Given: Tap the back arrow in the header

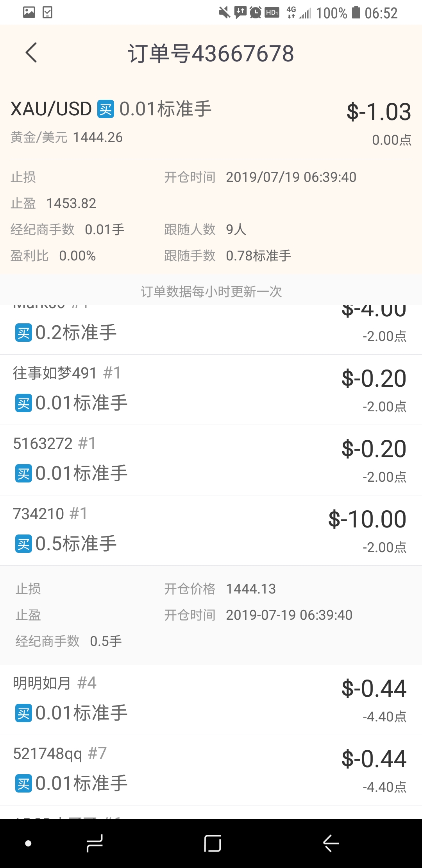Looking at the screenshot, I should point(31,53).
